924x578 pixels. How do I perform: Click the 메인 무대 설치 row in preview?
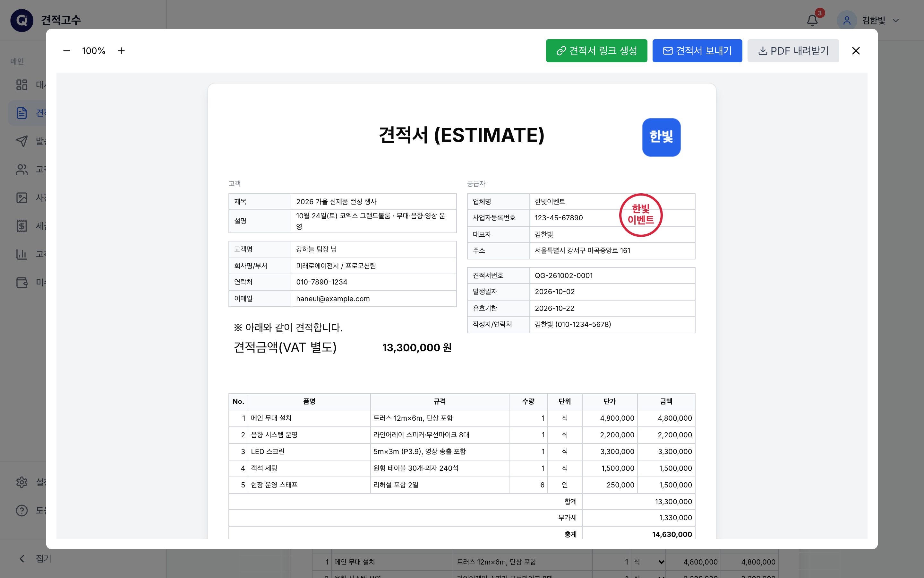(x=462, y=418)
